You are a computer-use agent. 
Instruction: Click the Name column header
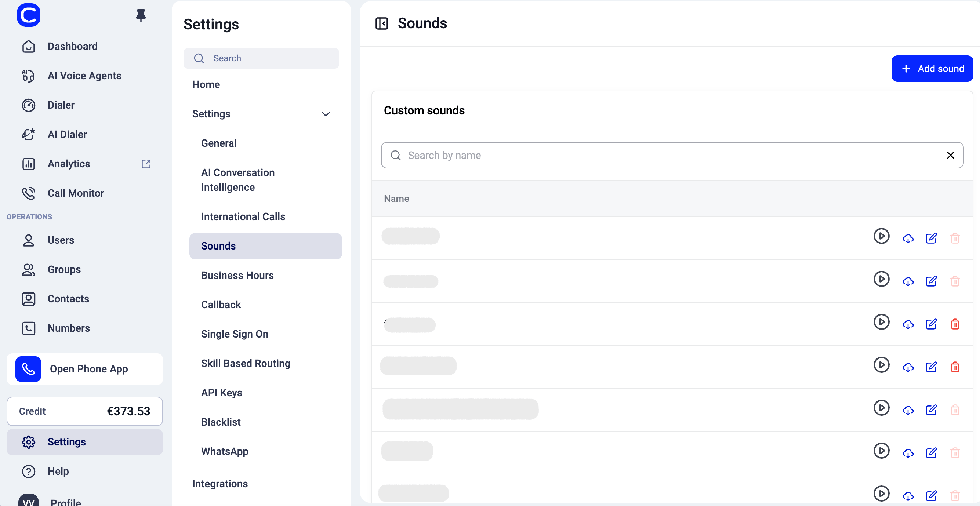click(396, 199)
